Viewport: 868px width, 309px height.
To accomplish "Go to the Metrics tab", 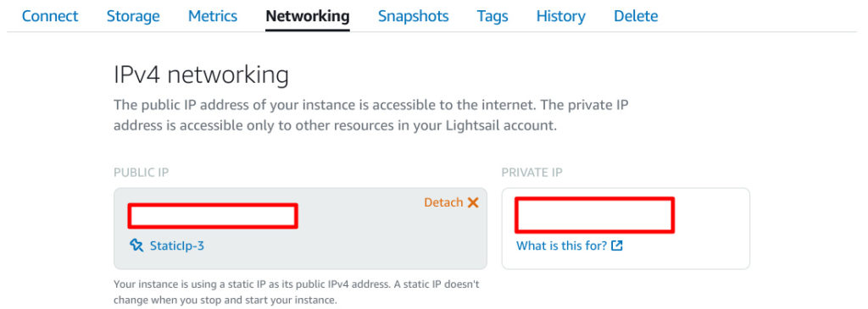I will click(x=213, y=16).
